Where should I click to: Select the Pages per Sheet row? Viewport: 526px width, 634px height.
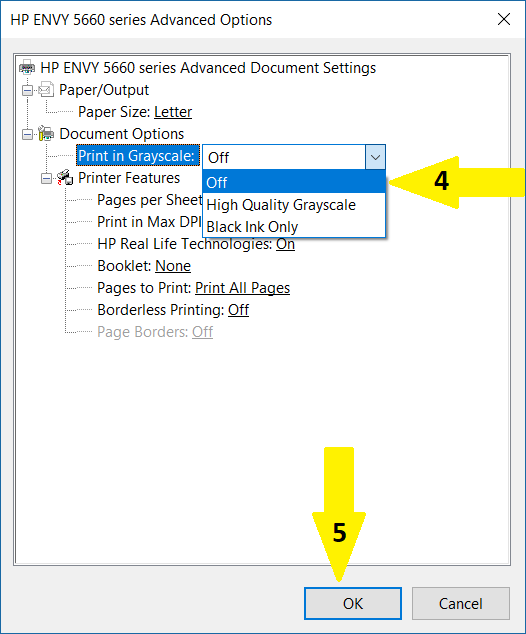150,200
